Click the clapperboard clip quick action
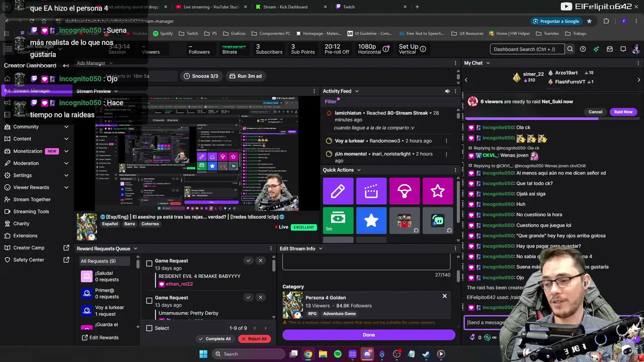The height and width of the screenshot is (362, 644). pos(371,191)
